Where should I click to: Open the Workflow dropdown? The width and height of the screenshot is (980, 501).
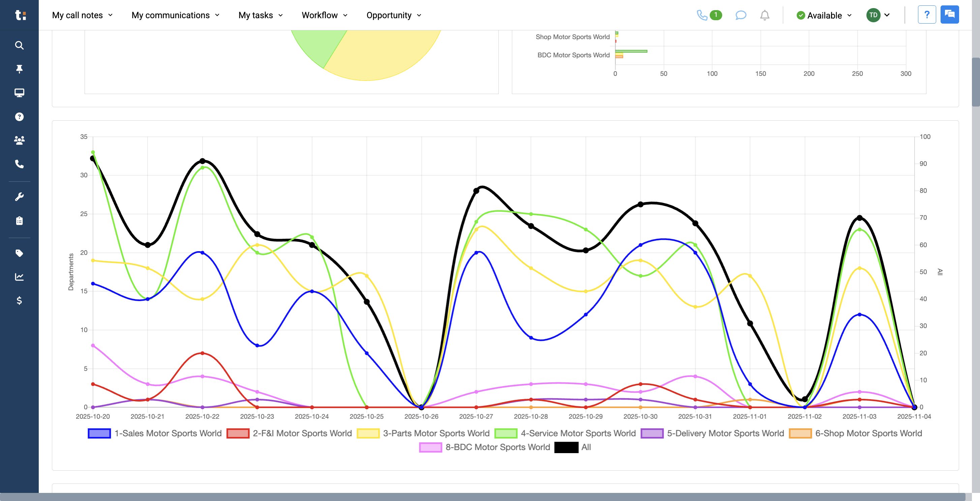pyautogui.click(x=324, y=15)
